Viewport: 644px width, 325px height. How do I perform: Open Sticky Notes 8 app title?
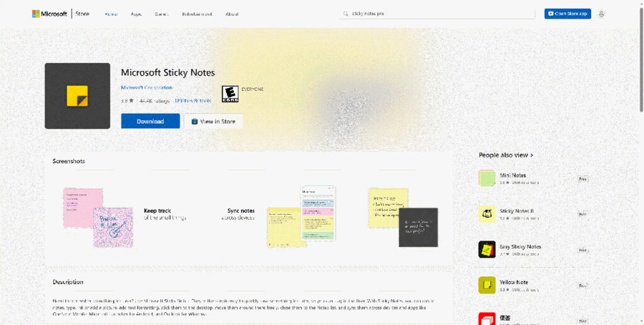tap(516, 211)
